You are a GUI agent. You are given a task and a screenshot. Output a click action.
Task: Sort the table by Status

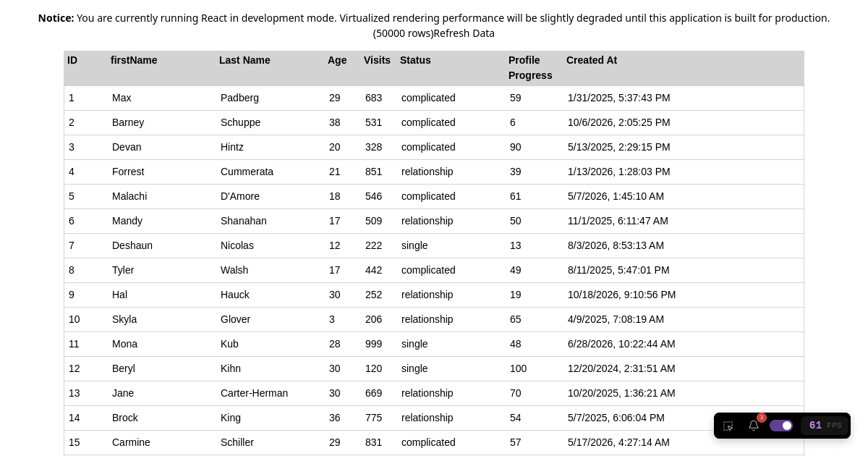click(415, 60)
